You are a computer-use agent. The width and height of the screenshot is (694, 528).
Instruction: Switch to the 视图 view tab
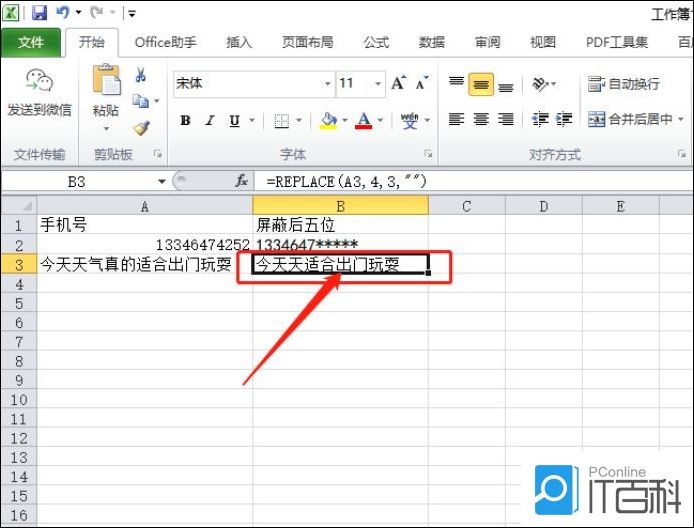click(543, 42)
